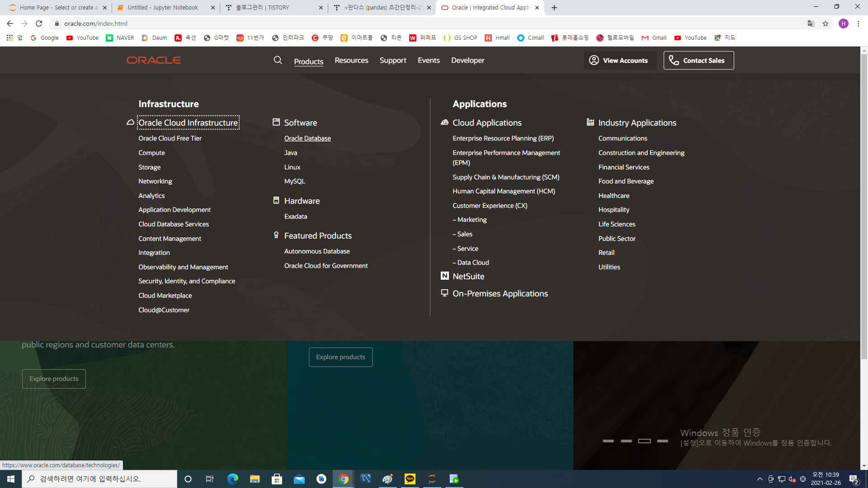Open the Chrome profile avatar menu

click(x=844, y=23)
